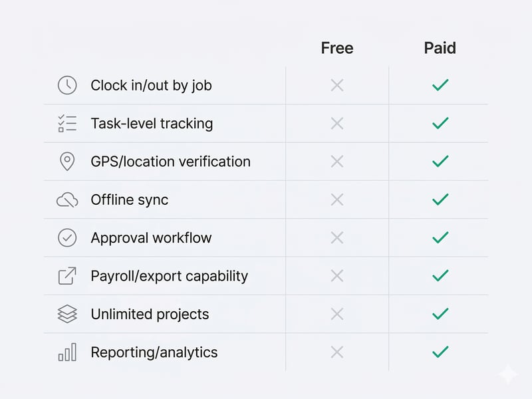Viewport: 532px width, 399px height.
Task: Click the Paid checkmark for Reporting/analytics
Action: [440, 352]
